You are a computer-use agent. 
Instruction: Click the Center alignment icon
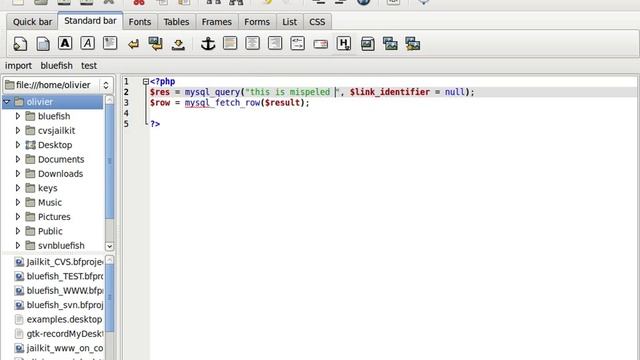253,43
